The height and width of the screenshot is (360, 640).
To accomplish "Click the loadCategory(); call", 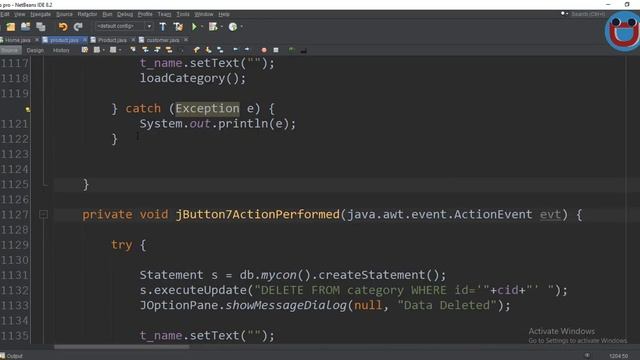I will click(193, 78).
